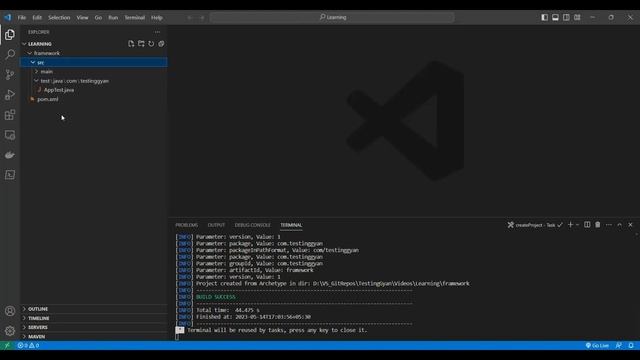Open the Terminal menu

135,18
